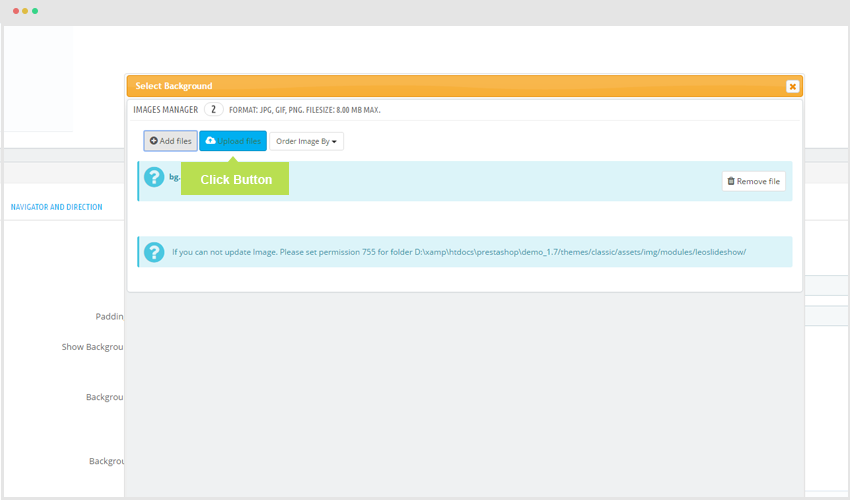This screenshot has width=850, height=500.
Task: Click the Remove file button
Action: (x=754, y=181)
